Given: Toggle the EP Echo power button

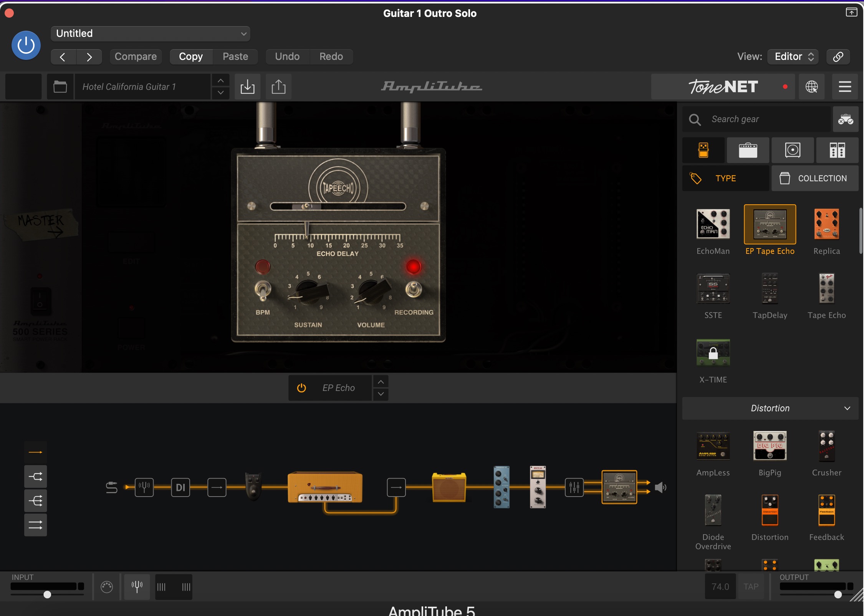Looking at the screenshot, I should 301,388.
